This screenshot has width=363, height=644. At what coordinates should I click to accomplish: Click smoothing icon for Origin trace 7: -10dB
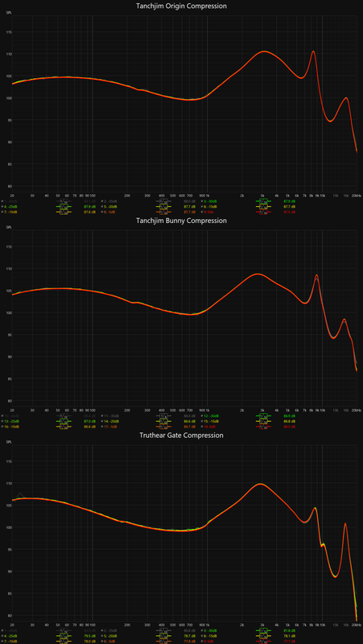pos(64,212)
